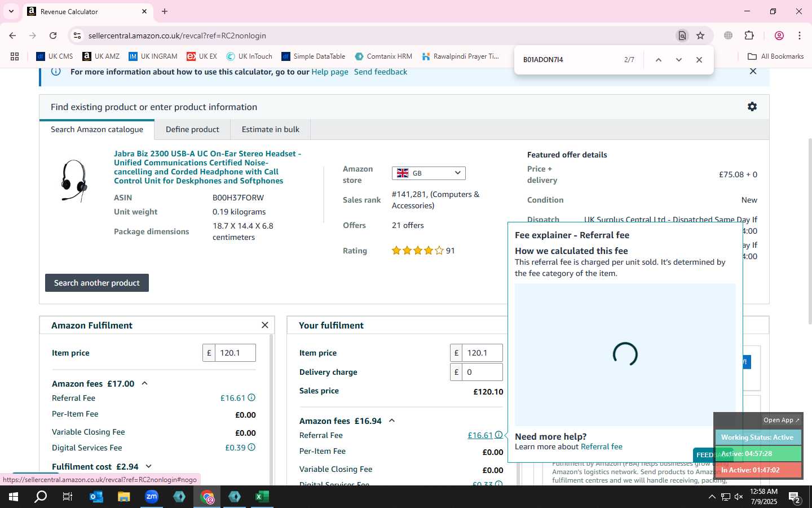Open the apps grid in bookmarks bar
This screenshot has width=812, height=508.
(15, 56)
